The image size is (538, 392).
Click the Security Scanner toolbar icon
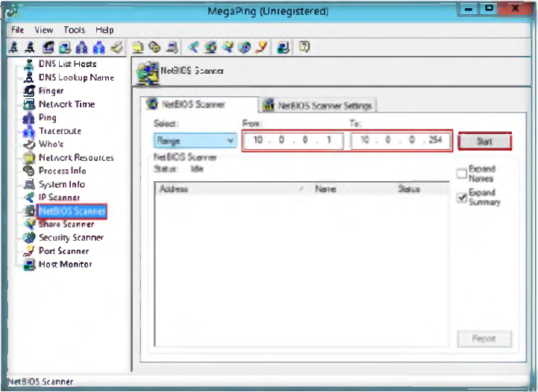pyautogui.click(x=245, y=47)
